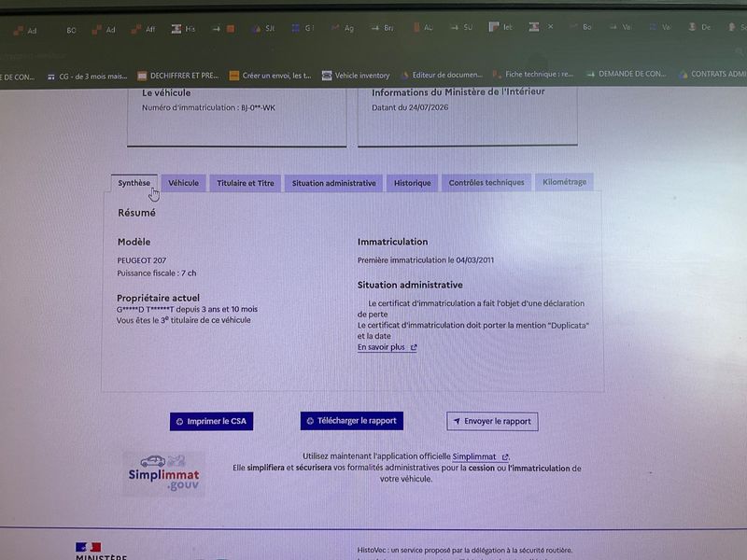
Task: Switch to the Kilométrage tab
Action: pyautogui.click(x=564, y=182)
